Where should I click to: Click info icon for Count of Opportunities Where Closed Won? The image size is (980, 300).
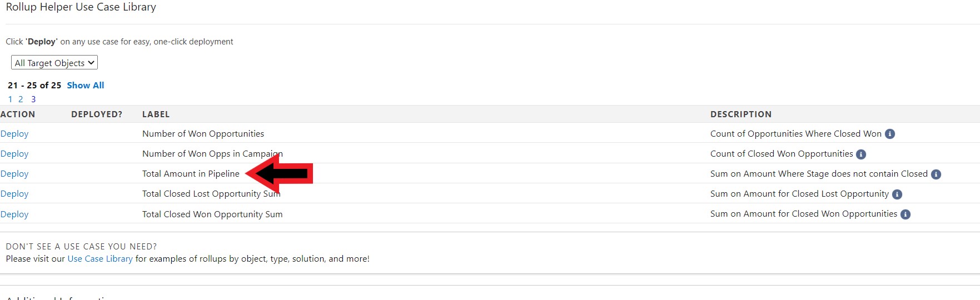pyautogui.click(x=889, y=134)
